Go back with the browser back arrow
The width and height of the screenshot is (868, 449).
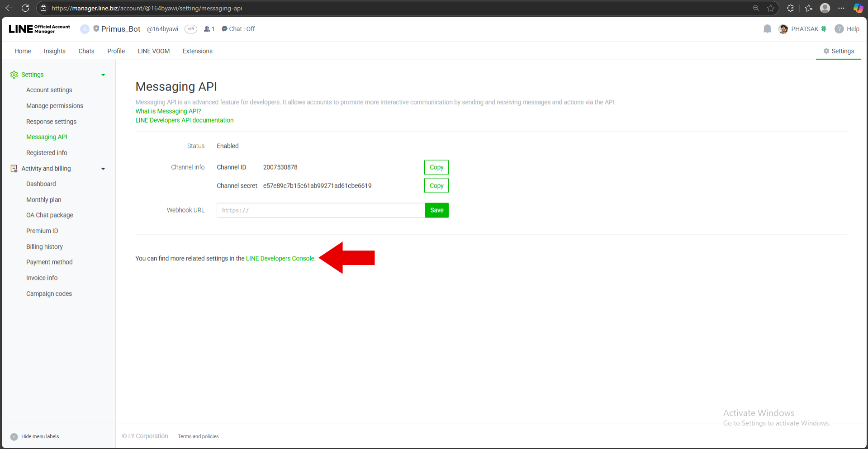point(9,8)
